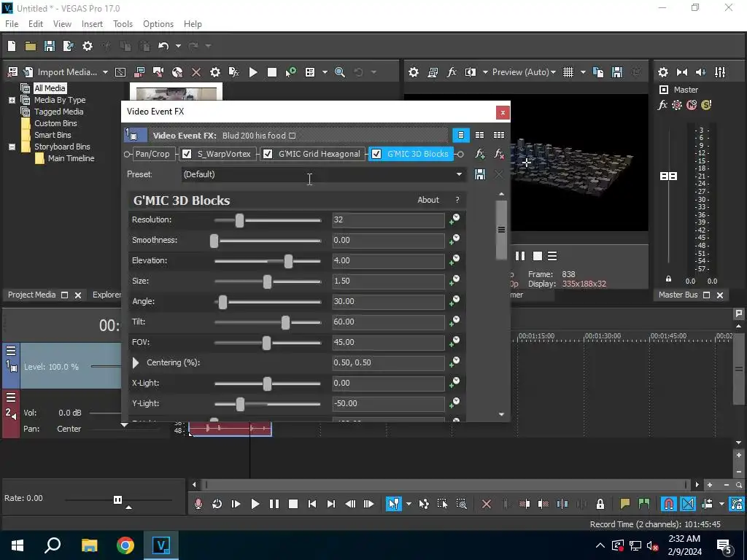Select the All Media bin
747x560 pixels.
pyautogui.click(x=50, y=88)
